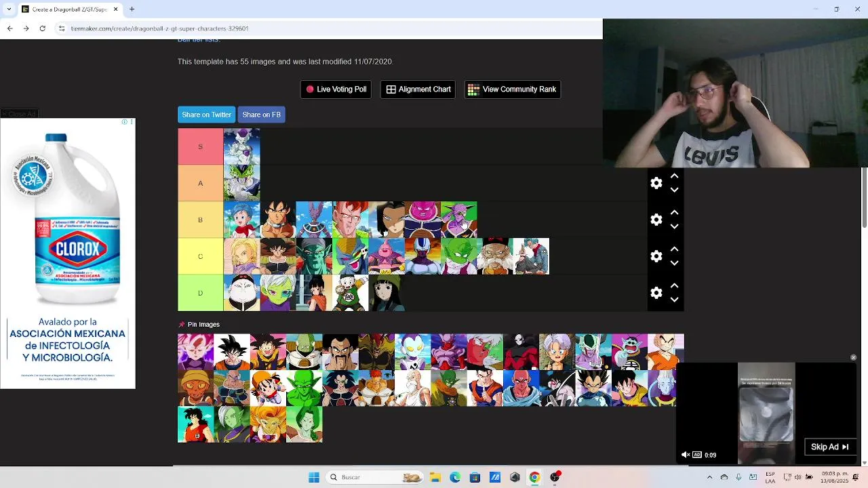Click the Live Voting Poll button
868x488 pixels.
click(336, 89)
